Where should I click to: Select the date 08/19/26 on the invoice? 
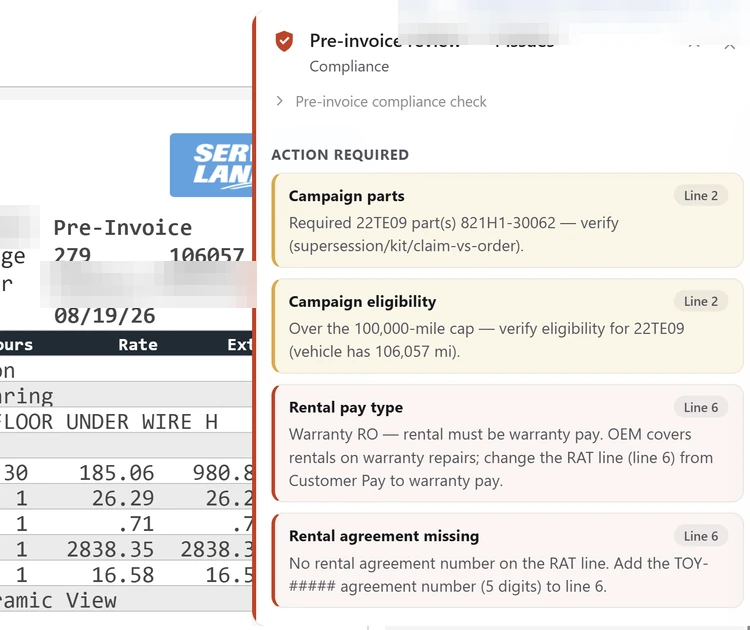104,316
